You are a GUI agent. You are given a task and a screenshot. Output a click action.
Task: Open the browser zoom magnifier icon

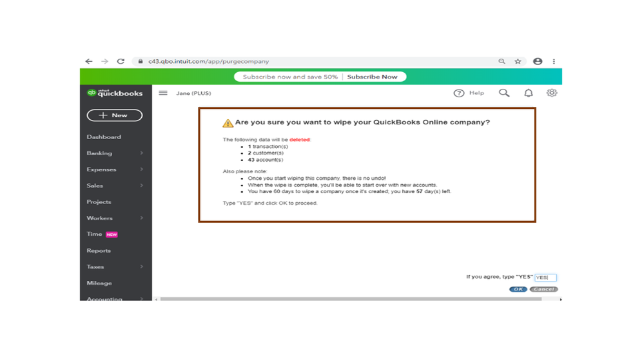click(502, 61)
